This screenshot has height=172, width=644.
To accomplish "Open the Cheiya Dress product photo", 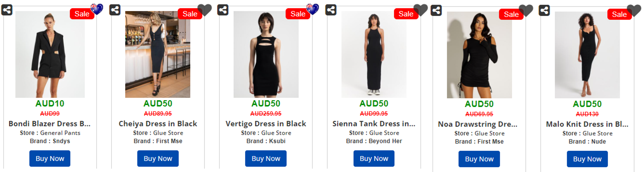I will 157,54.
